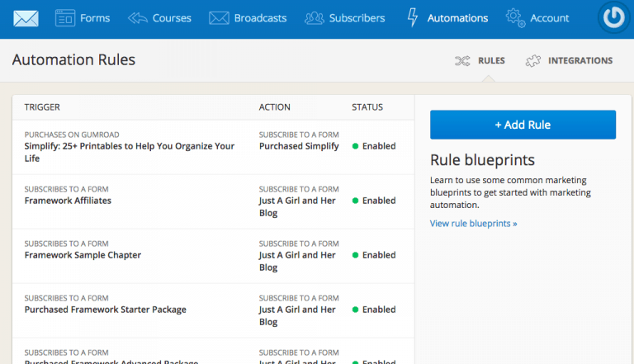Go to Broadcasts
Image resolution: width=634 pixels, height=364 pixels.
pos(260,18)
